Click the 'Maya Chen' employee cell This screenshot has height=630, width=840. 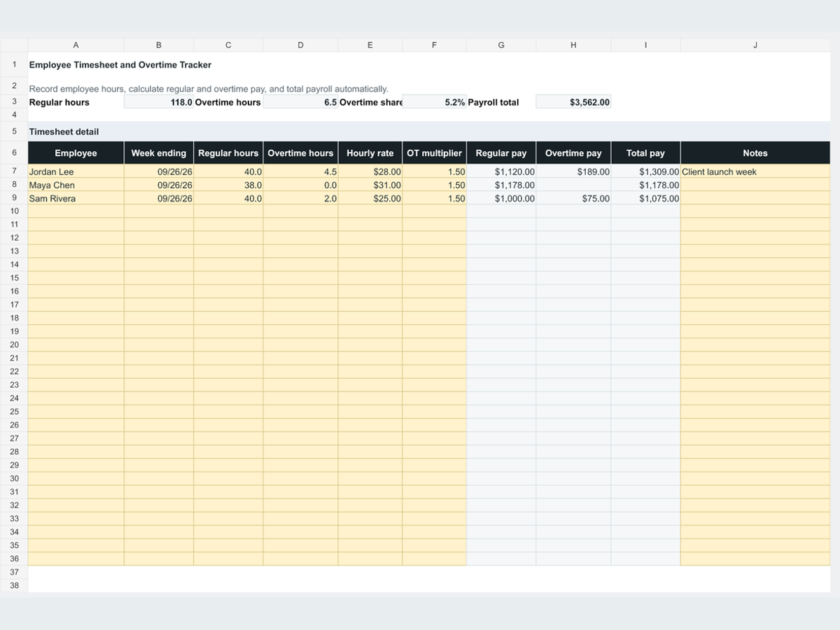tap(76, 185)
